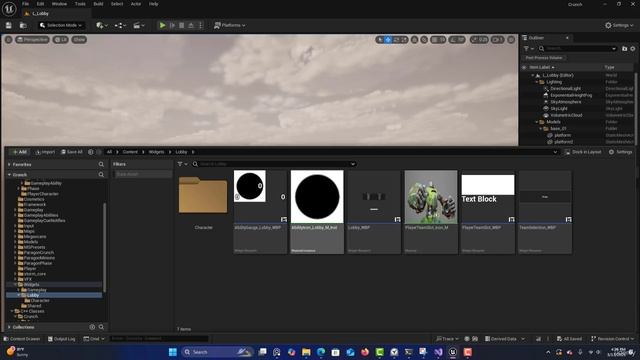This screenshot has width=640, height=360.
Task: Select the PlayerTeamSlot_Icon_M material thumbnail
Action: 431,197
